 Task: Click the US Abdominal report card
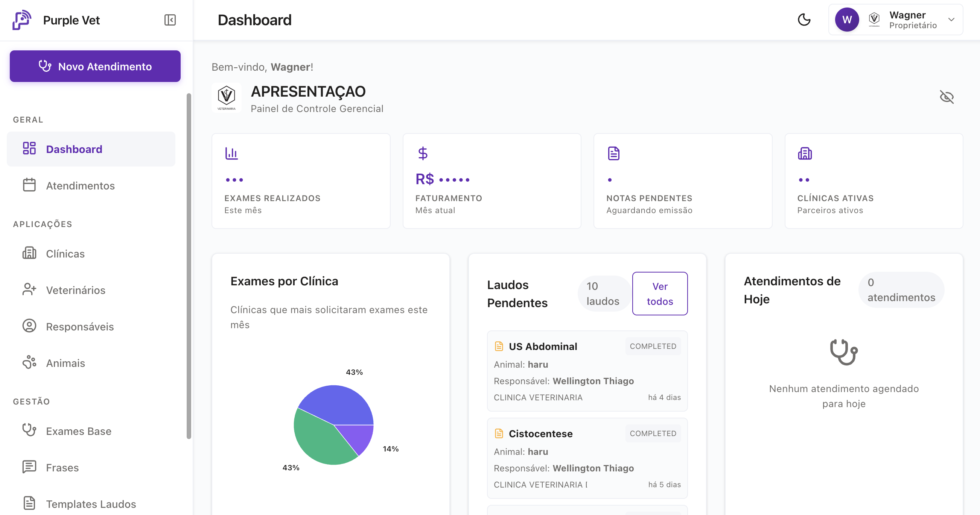pos(587,371)
